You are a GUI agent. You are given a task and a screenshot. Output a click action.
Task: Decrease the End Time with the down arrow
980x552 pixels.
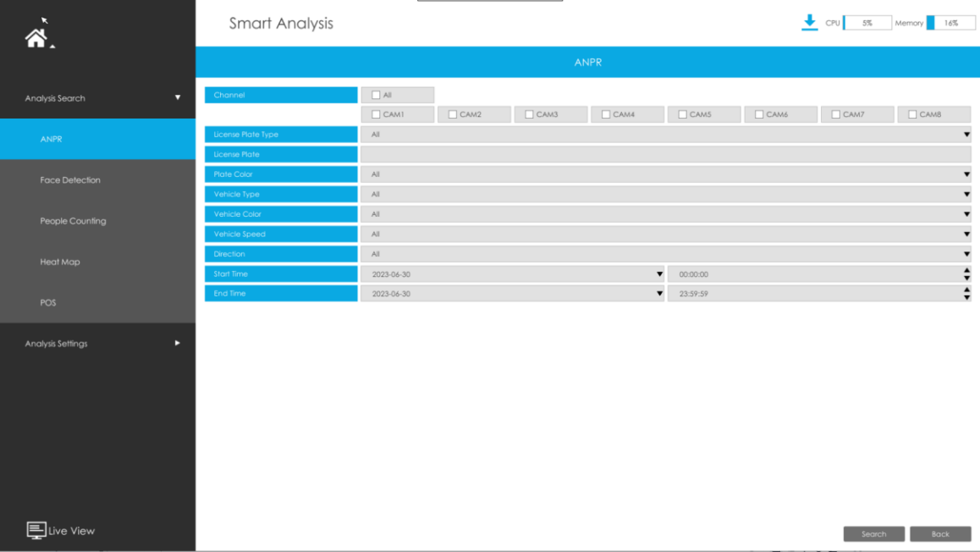(x=966, y=297)
